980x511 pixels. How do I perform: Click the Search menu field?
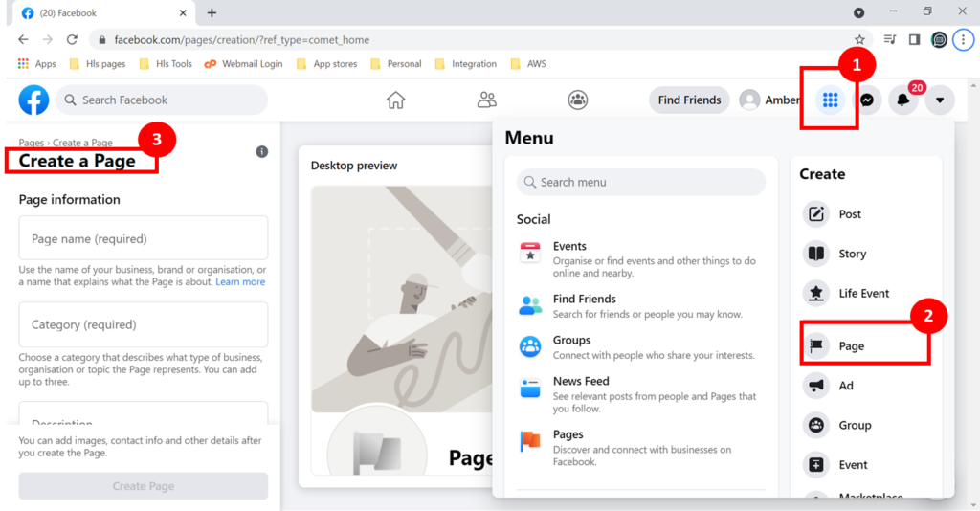pyautogui.click(x=640, y=182)
